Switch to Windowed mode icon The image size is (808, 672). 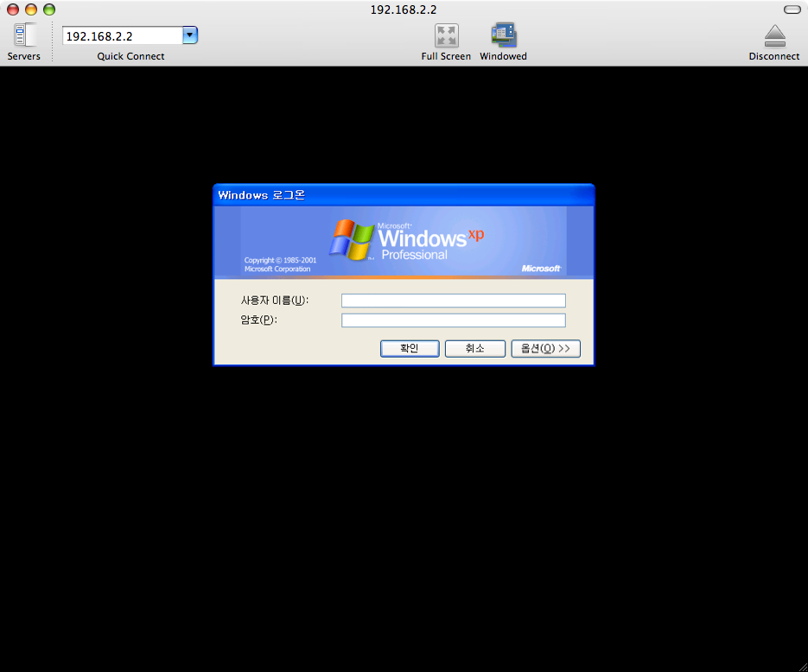click(504, 35)
